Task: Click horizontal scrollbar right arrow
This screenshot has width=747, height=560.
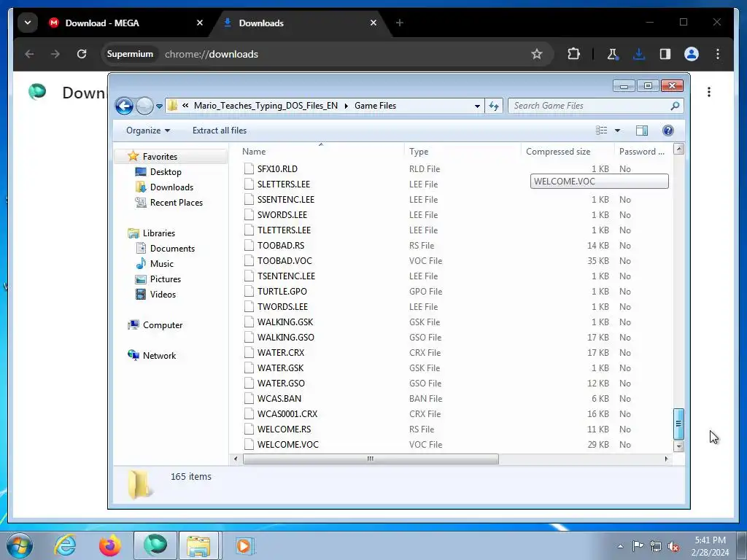Action: [x=666, y=459]
